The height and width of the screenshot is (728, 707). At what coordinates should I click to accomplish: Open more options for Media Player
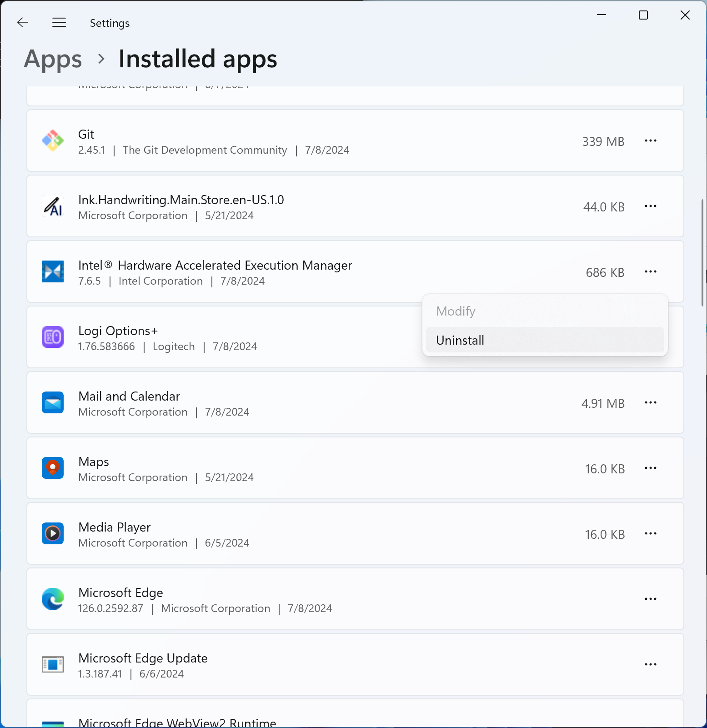pos(650,534)
